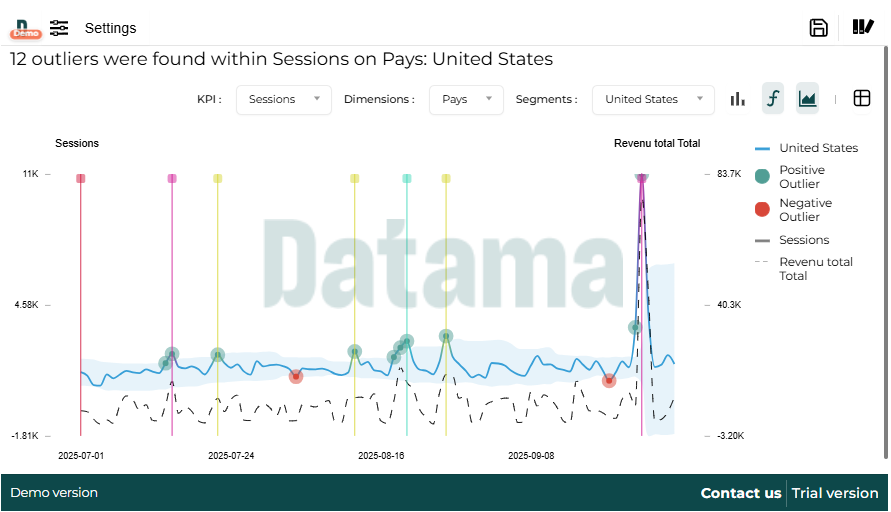Click the Datama Demo logo icon
Screen dimensions: 891x512
click(24, 28)
